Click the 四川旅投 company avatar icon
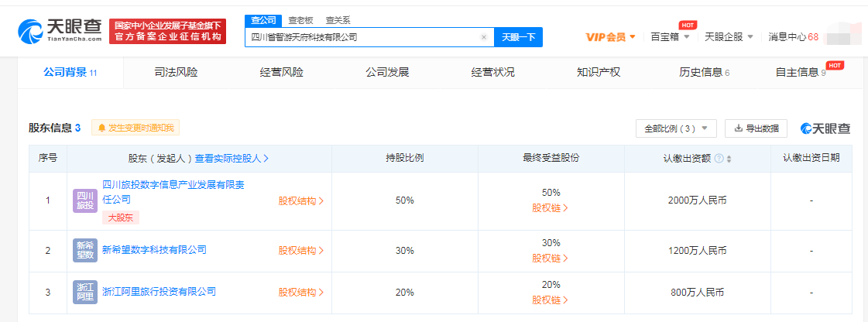Screen dimensions: 868x322 point(84,200)
